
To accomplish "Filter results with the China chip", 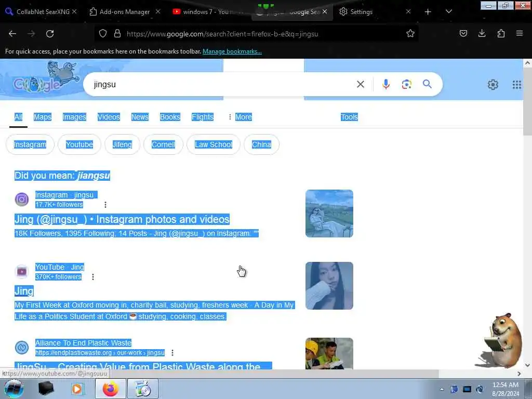I will tap(262, 144).
